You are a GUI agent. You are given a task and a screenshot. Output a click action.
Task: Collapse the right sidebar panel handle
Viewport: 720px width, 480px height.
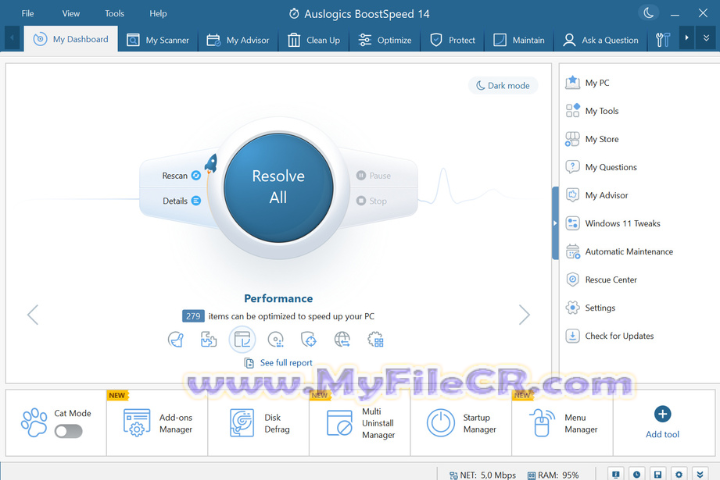(555, 223)
